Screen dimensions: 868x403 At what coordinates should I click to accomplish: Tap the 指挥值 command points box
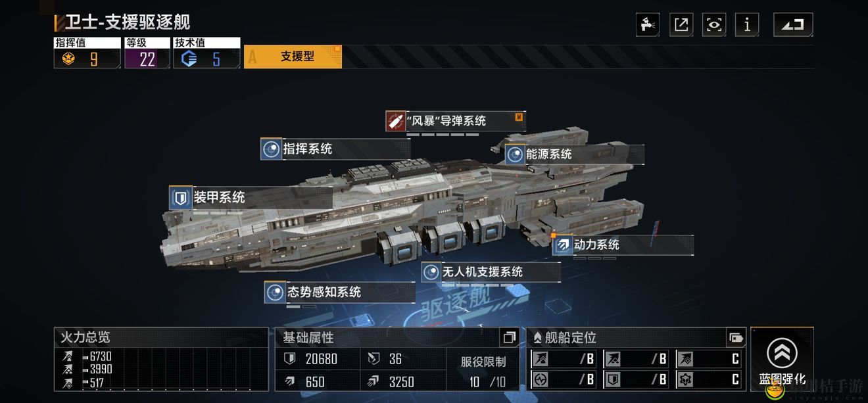(87, 53)
